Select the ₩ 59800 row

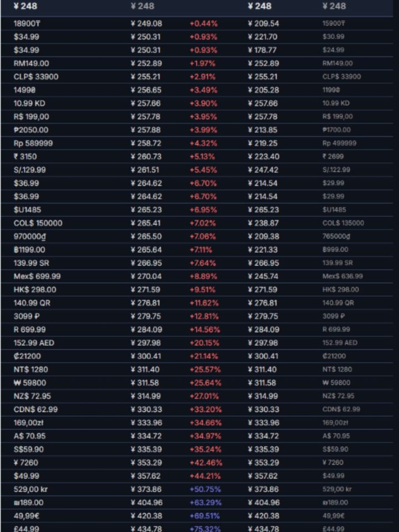(197, 383)
